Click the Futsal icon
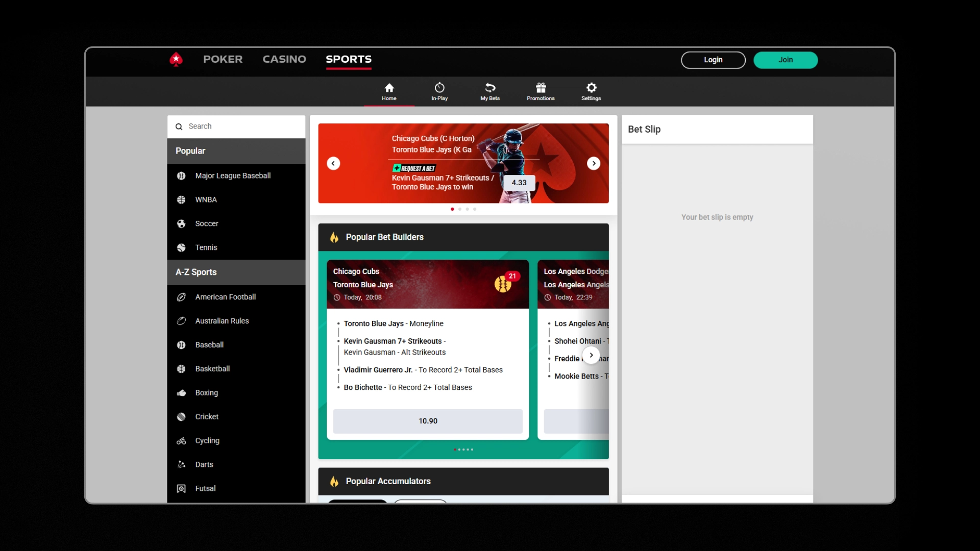Image resolution: width=980 pixels, height=551 pixels. 181,489
